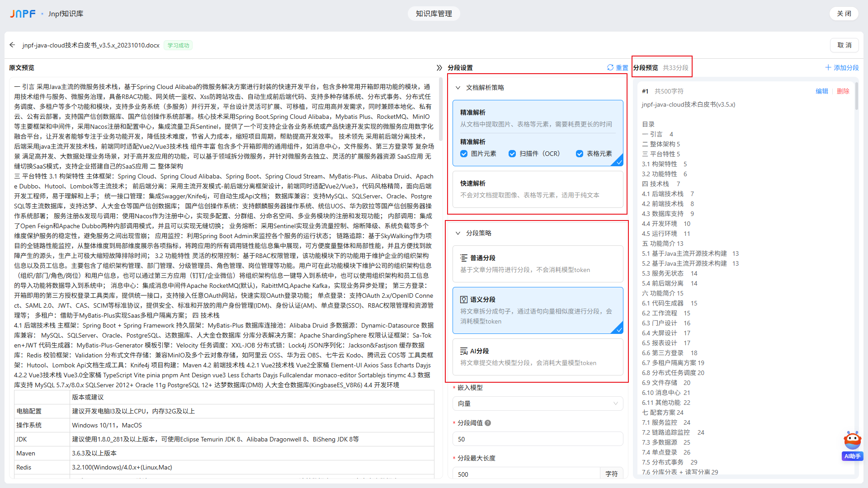
Task: Toggle the 图片元素 checkbox
Action: (x=464, y=154)
